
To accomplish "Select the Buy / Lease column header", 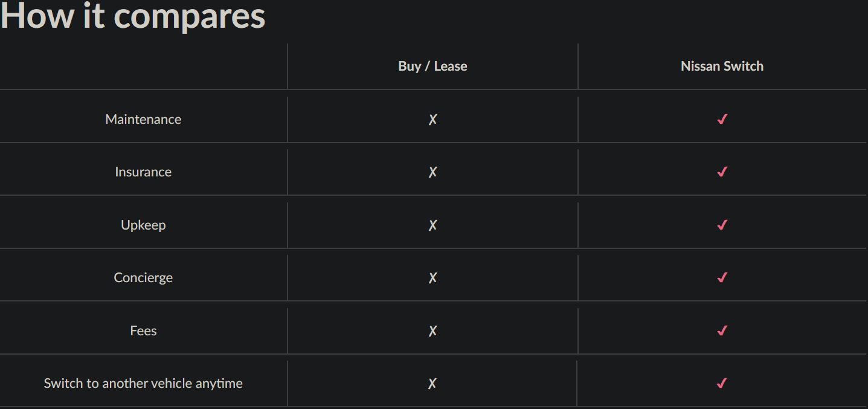I will click(432, 66).
